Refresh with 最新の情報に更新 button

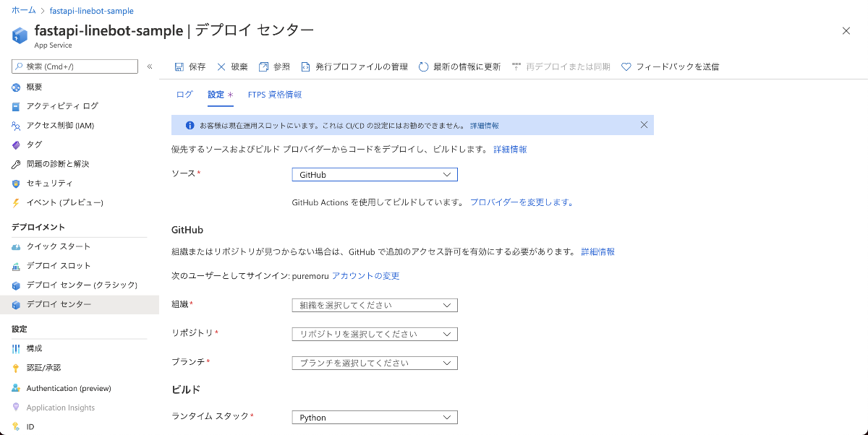click(459, 66)
